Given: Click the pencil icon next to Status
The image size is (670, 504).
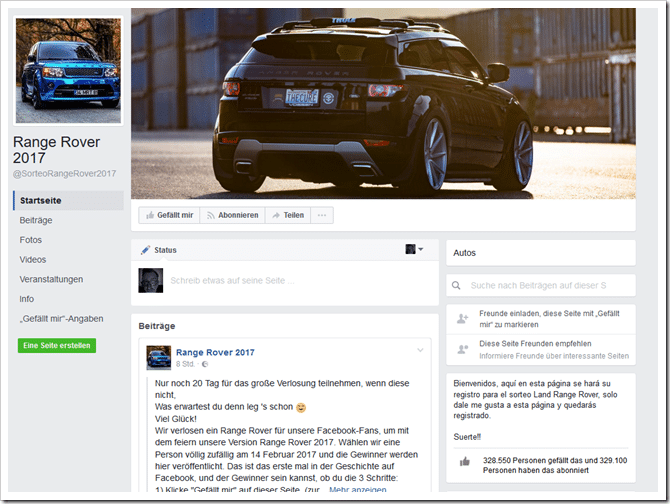Looking at the screenshot, I should (x=146, y=250).
